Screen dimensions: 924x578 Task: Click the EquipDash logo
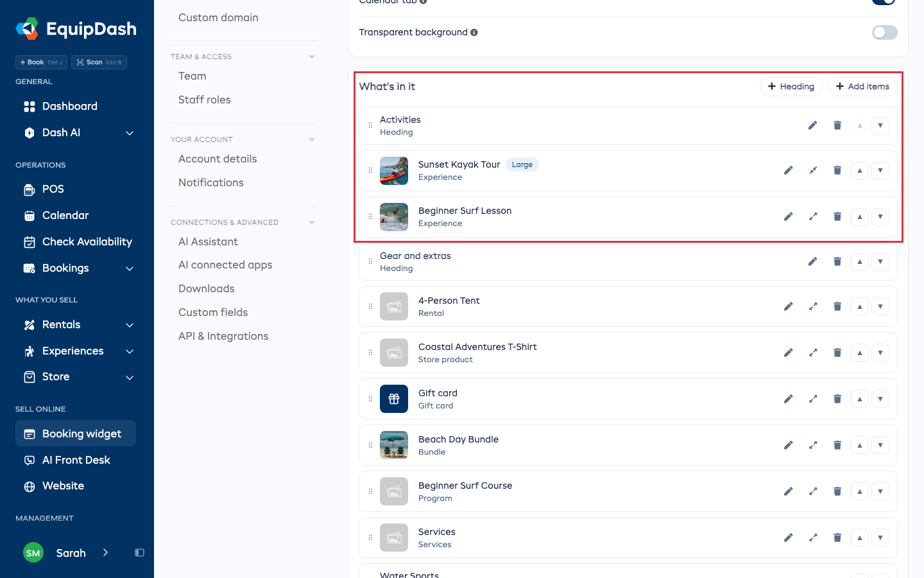point(76,29)
